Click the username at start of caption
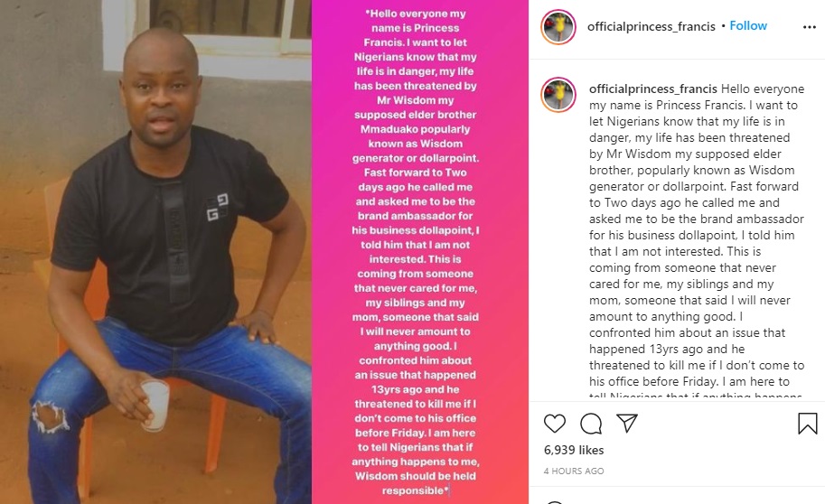This screenshot has width=825, height=504. [653, 89]
